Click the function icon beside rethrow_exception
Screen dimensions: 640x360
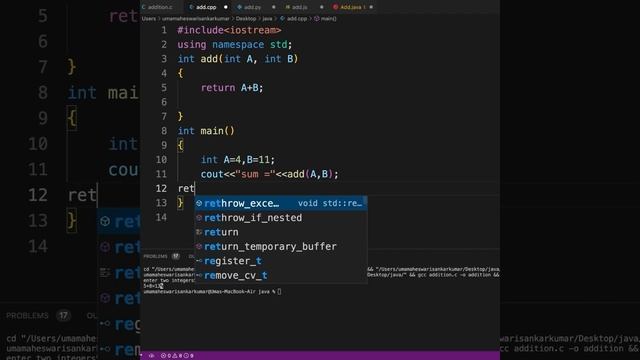click(x=199, y=203)
